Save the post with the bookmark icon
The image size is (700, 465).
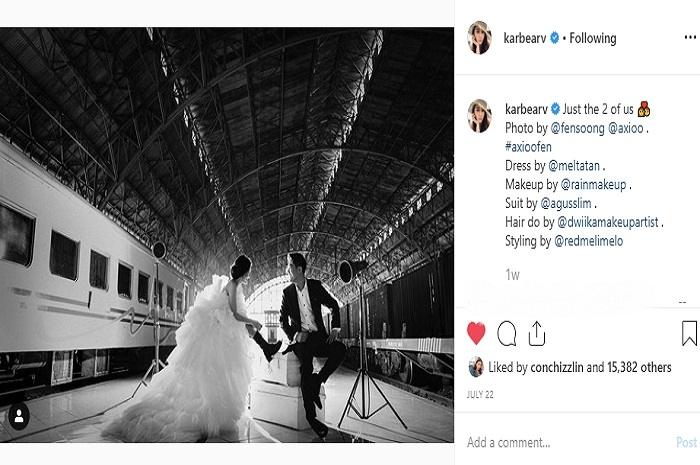coord(689,333)
